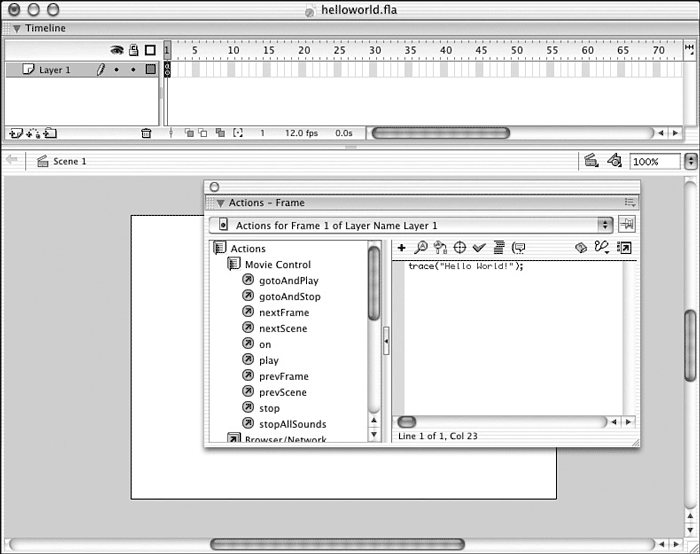Image resolution: width=700 pixels, height=554 pixels.
Task: Collapse the Movie Control category
Action: click(x=233, y=264)
